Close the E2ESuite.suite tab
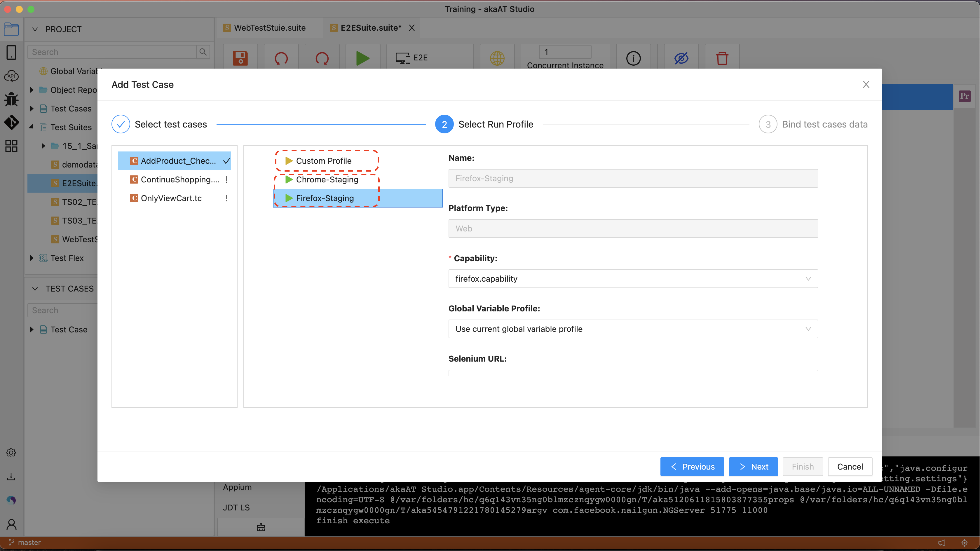 tap(411, 28)
